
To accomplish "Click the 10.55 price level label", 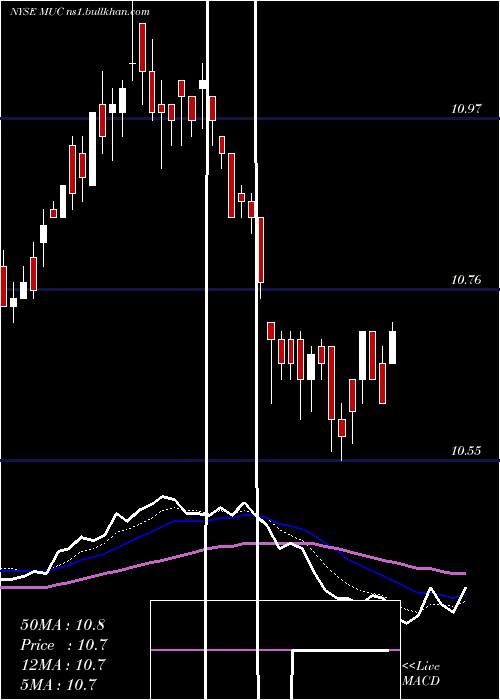I will [x=467, y=450].
